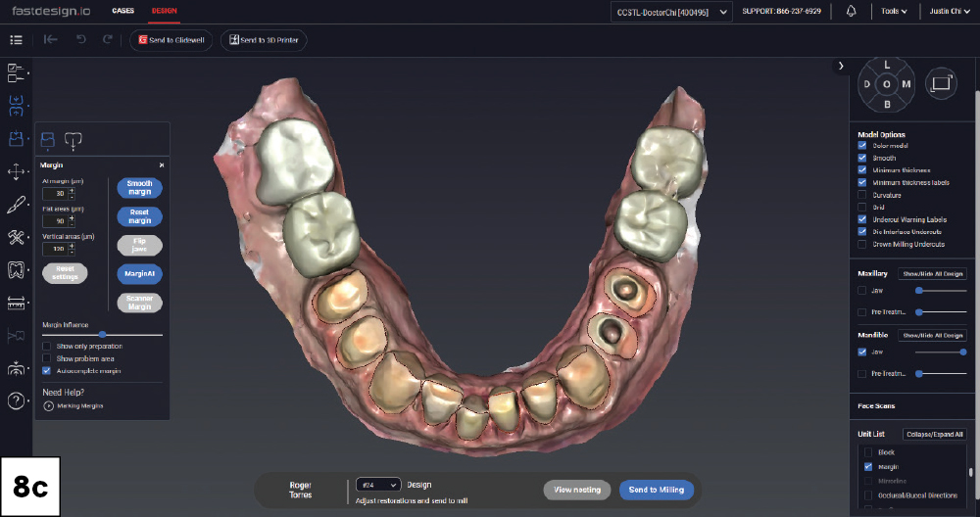
Task: Click Send to 3D Printer button
Action: [x=264, y=40]
